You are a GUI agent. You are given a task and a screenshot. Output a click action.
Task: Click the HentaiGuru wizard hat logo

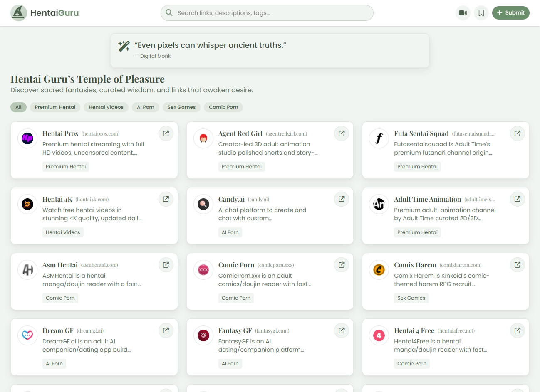[19, 13]
